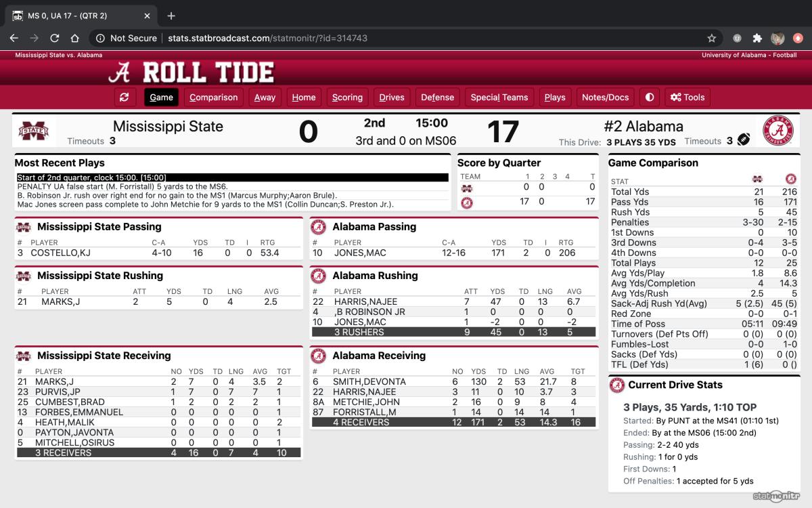The height and width of the screenshot is (508, 812).
Task: Click the 'B. Robinson Jr. rush' play line
Action: pyautogui.click(x=232, y=195)
